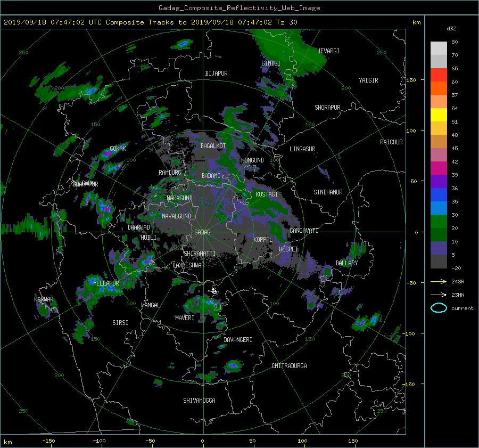
Task: Click the -150 tick on bottom km axis
Action: click(x=48, y=441)
